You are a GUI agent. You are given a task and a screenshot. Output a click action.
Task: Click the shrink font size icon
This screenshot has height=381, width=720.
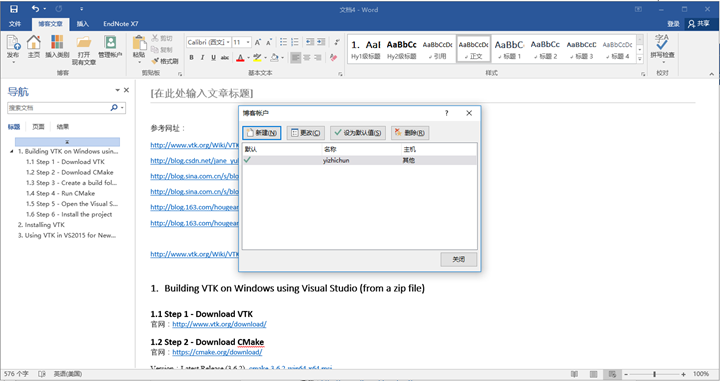[x=269, y=42]
